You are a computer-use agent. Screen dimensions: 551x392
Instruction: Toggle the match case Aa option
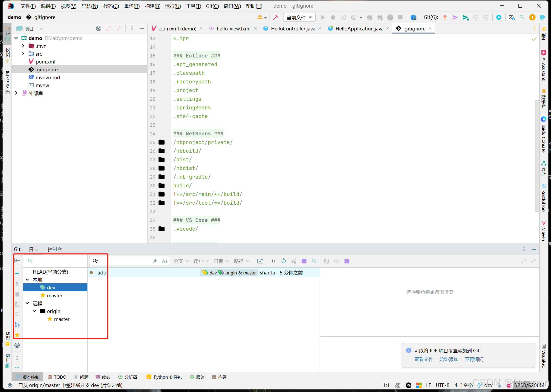pos(165,261)
